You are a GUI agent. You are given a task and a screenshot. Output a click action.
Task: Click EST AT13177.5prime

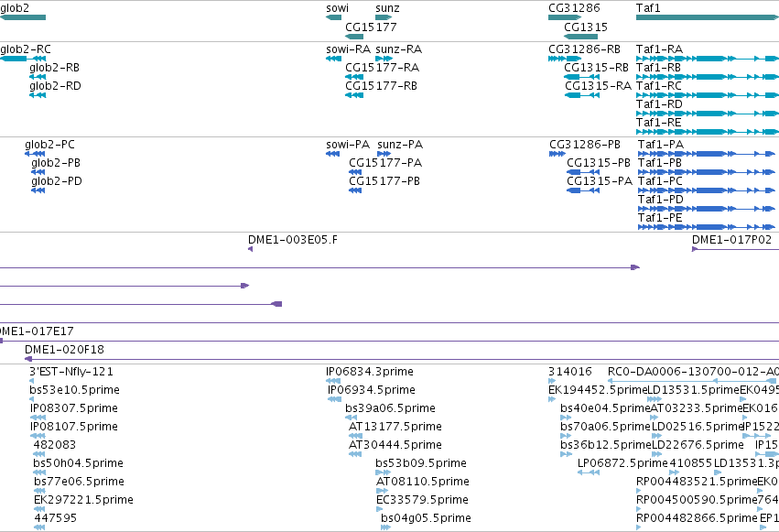(x=355, y=436)
